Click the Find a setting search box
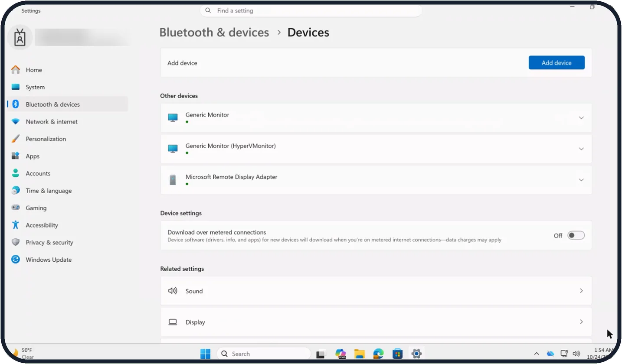 [311, 10]
